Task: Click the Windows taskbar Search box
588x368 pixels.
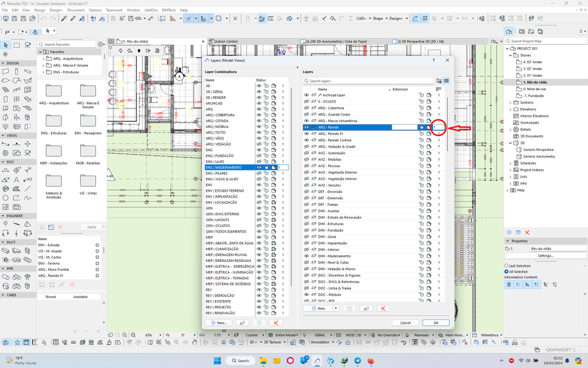Action: [x=240, y=361]
